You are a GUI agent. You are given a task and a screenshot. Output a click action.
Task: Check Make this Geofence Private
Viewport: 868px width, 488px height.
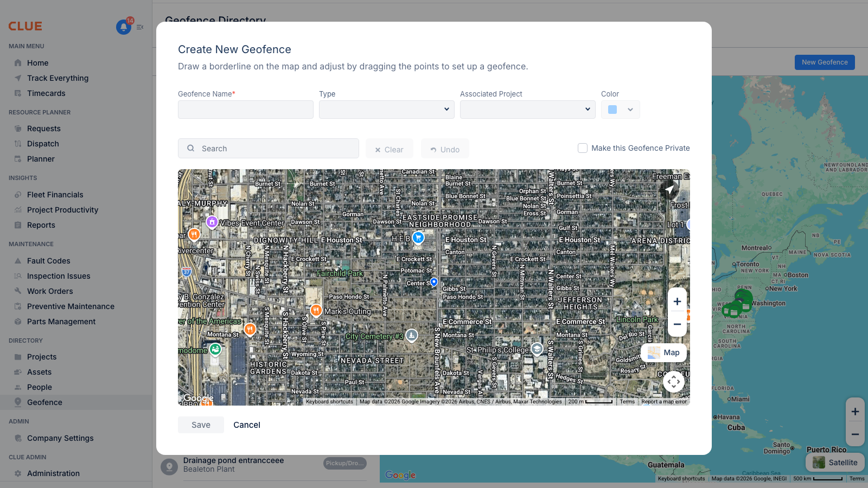(582, 147)
